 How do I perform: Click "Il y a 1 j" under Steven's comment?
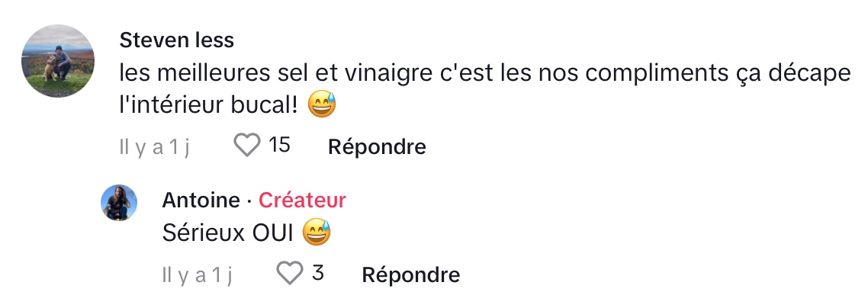153,146
